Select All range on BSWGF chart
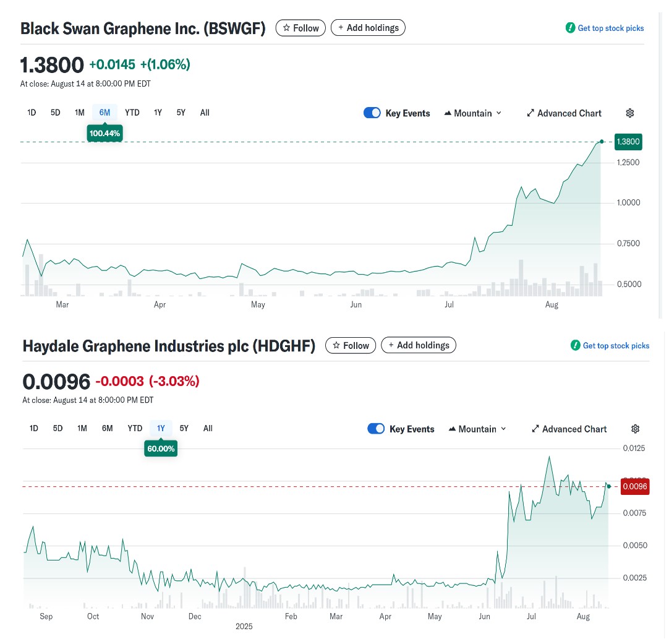This screenshot has width=669, height=644. point(205,113)
